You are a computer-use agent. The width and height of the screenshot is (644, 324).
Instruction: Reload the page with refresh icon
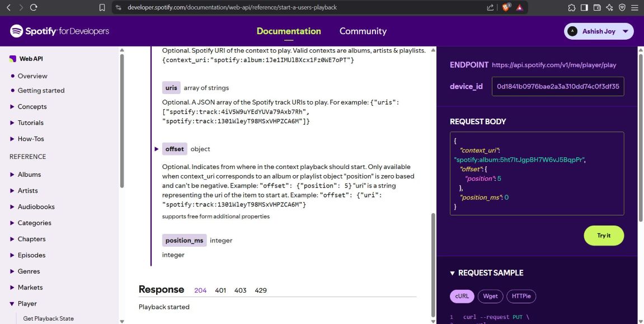34,7
